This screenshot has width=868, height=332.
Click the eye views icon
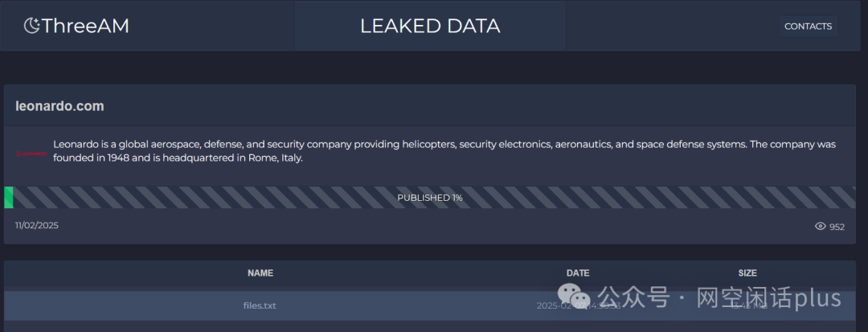click(x=821, y=226)
